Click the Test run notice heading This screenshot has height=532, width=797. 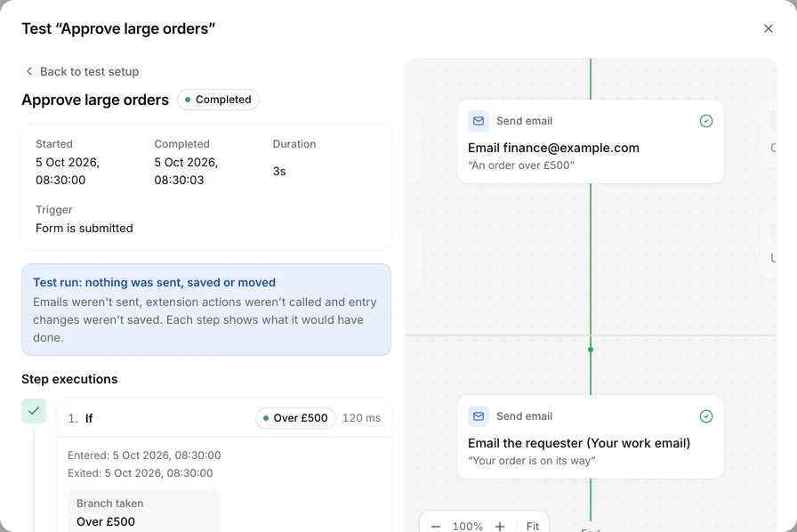tap(154, 282)
